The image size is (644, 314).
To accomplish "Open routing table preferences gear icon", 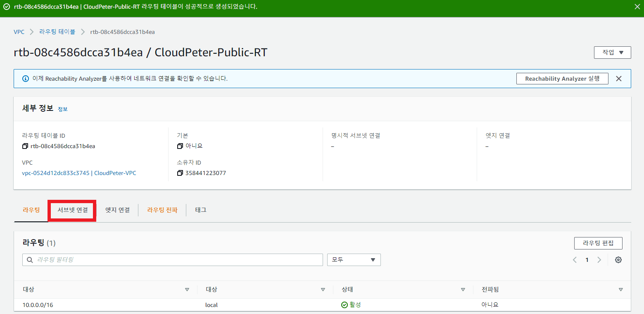I will 618,260.
